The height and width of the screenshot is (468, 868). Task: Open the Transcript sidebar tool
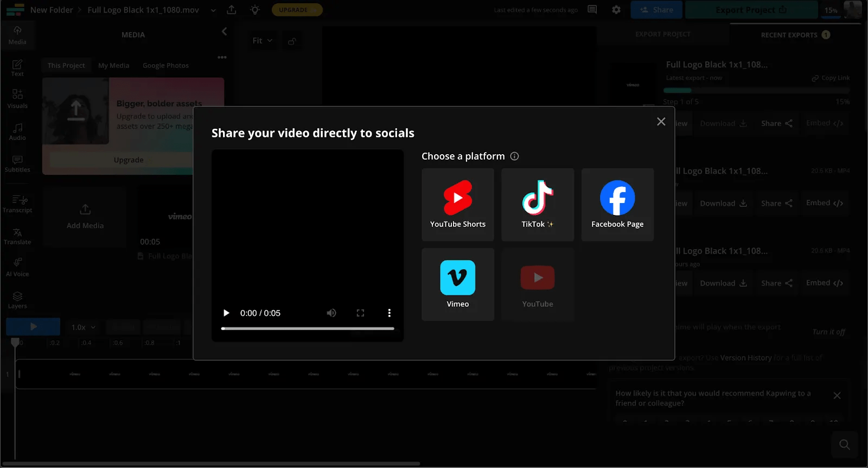pos(17,204)
